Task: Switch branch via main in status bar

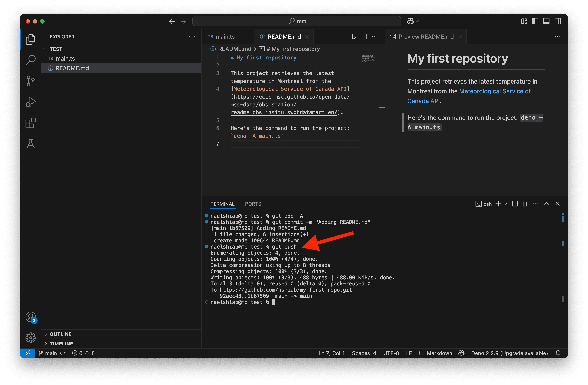Action: tap(48, 353)
